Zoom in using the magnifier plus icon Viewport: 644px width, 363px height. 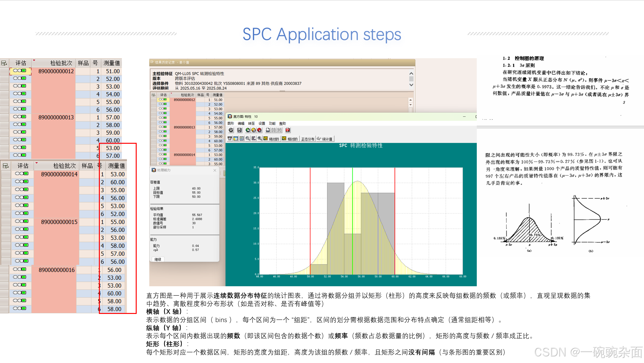pos(259,139)
